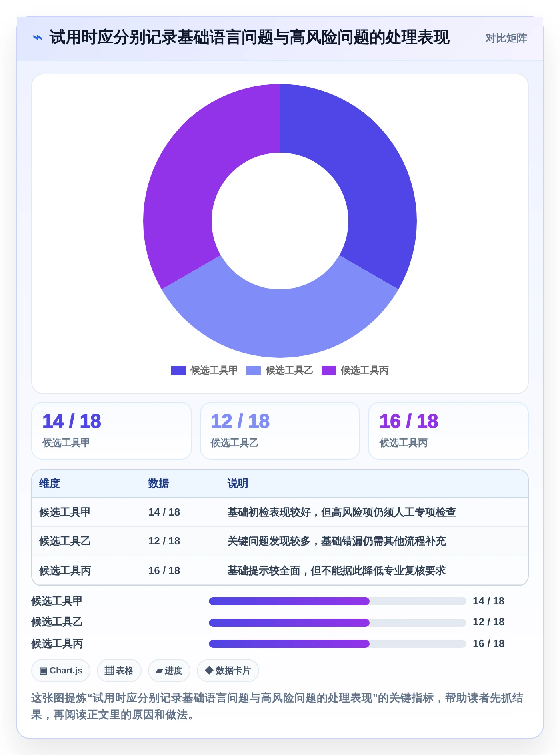560x755 pixels.
Task: Click the diamond icon in 数据卡片 chip
Action: (209, 670)
